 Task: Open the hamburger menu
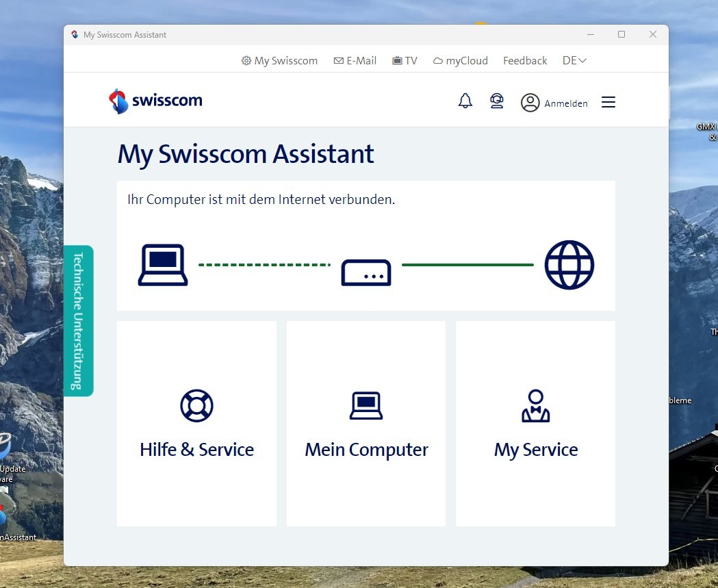coord(608,102)
